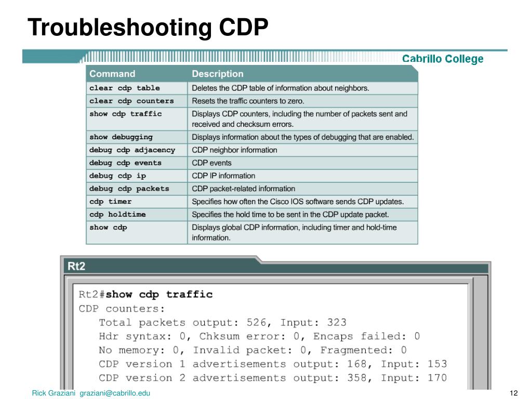Click 'Displays information about the types of debugging' text
Screen dimensions: 532x399
(303, 137)
